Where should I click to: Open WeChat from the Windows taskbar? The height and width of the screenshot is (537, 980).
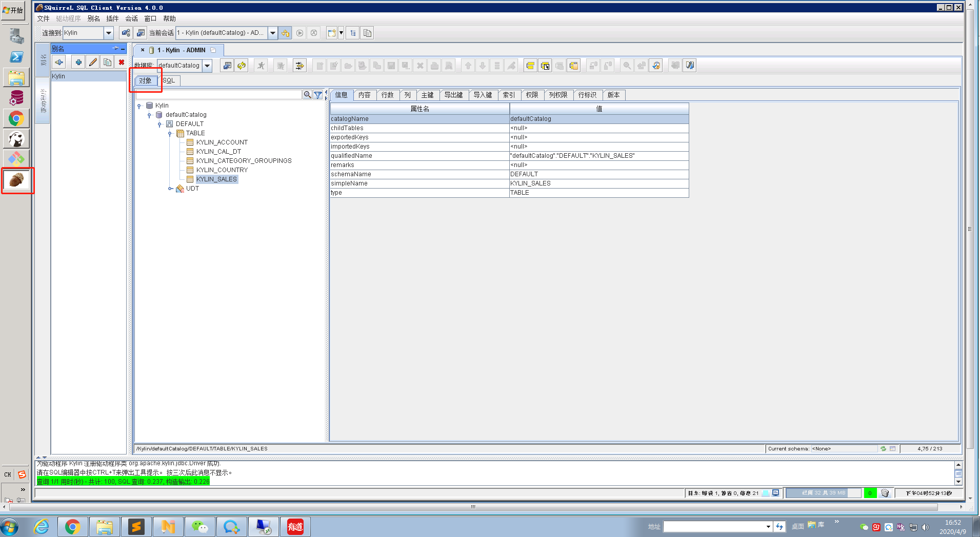pyautogui.click(x=199, y=527)
